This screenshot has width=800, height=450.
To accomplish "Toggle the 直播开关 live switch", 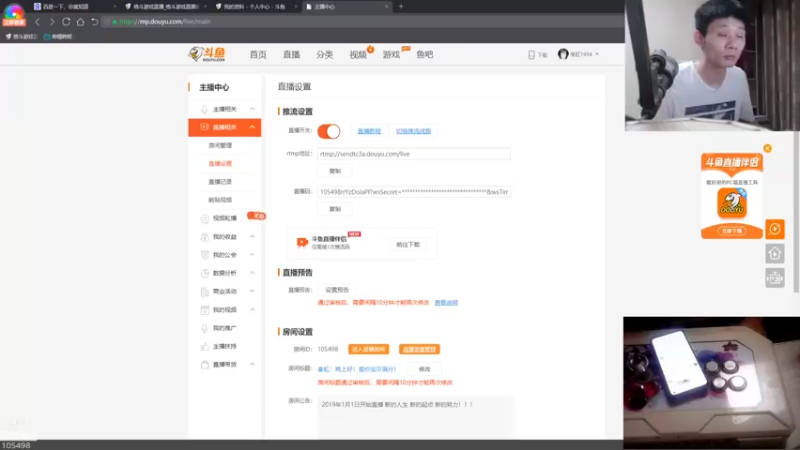I will pyautogui.click(x=329, y=131).
